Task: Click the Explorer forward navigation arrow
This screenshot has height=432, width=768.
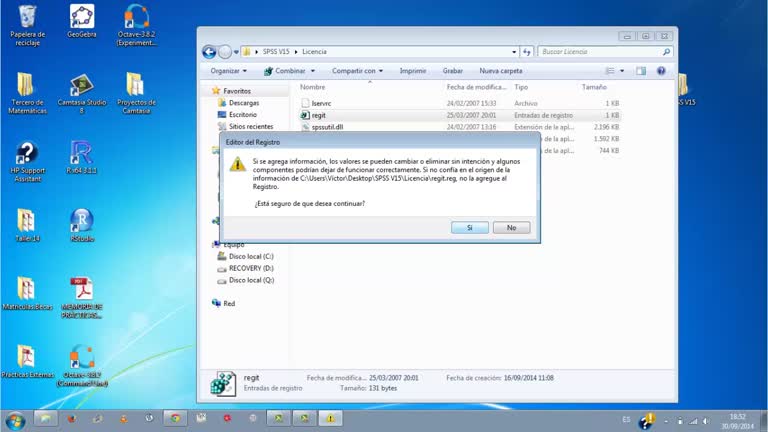Action: (x=224, y=51)
